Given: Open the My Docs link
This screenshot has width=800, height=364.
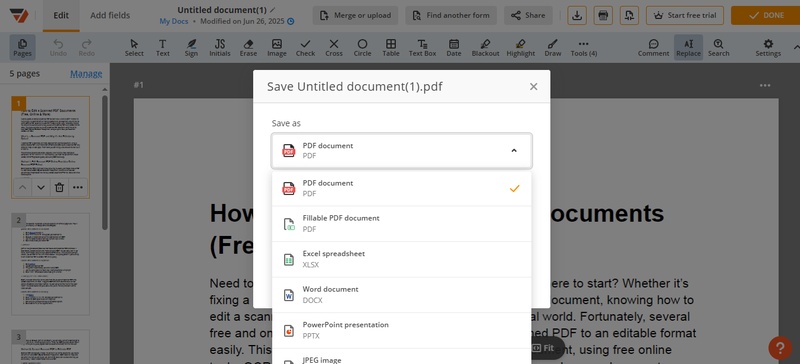Looking at the screenshot, I should [x=174, y=21].
